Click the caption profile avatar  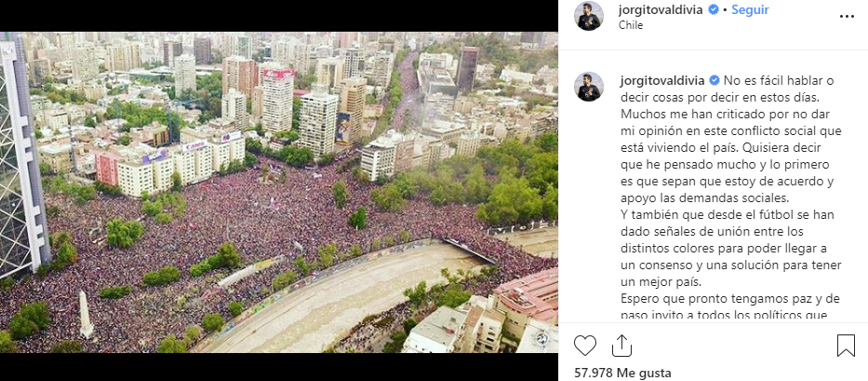coord(589,87)
